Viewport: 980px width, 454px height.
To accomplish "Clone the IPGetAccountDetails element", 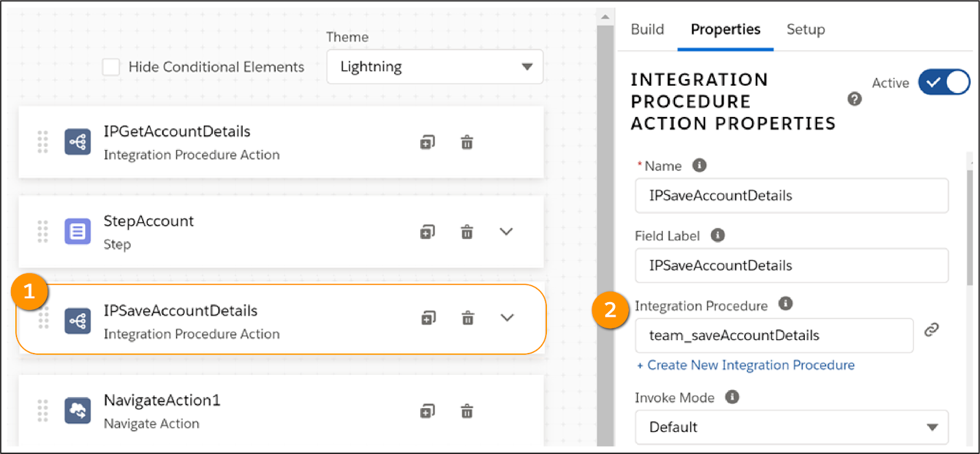I will tap(428, 143).
